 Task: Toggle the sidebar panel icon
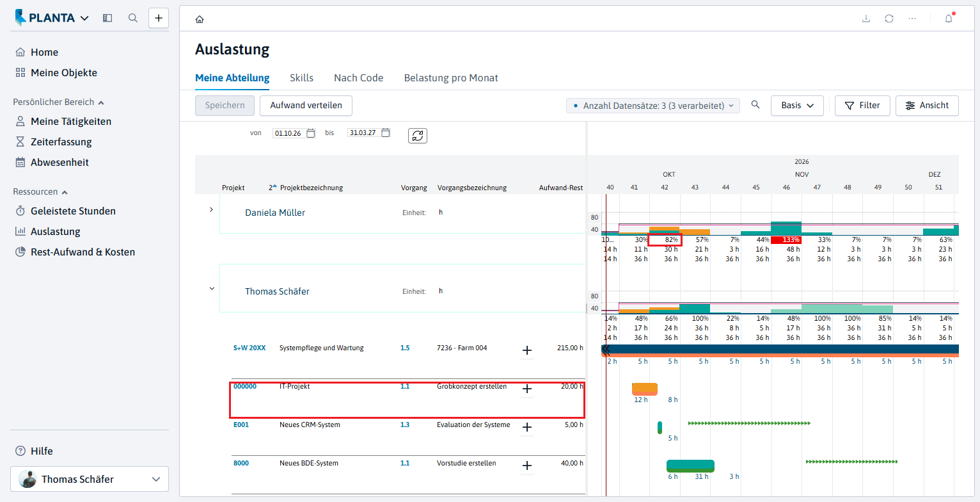click(107, 18)
